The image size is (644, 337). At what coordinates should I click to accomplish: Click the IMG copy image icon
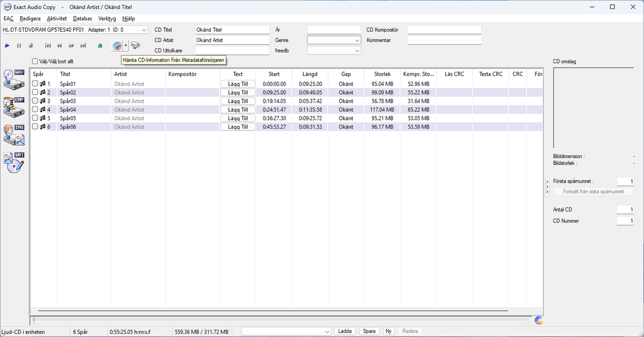(14, 134)
